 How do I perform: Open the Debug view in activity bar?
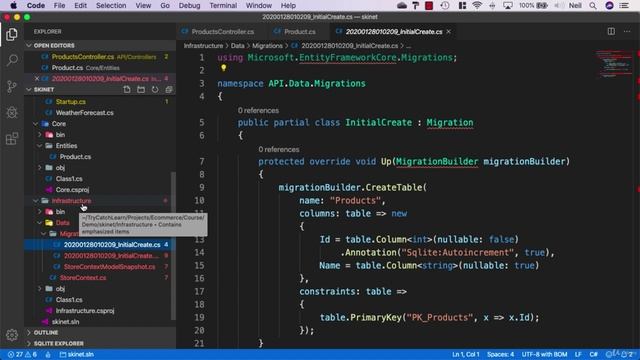point(12,112)
